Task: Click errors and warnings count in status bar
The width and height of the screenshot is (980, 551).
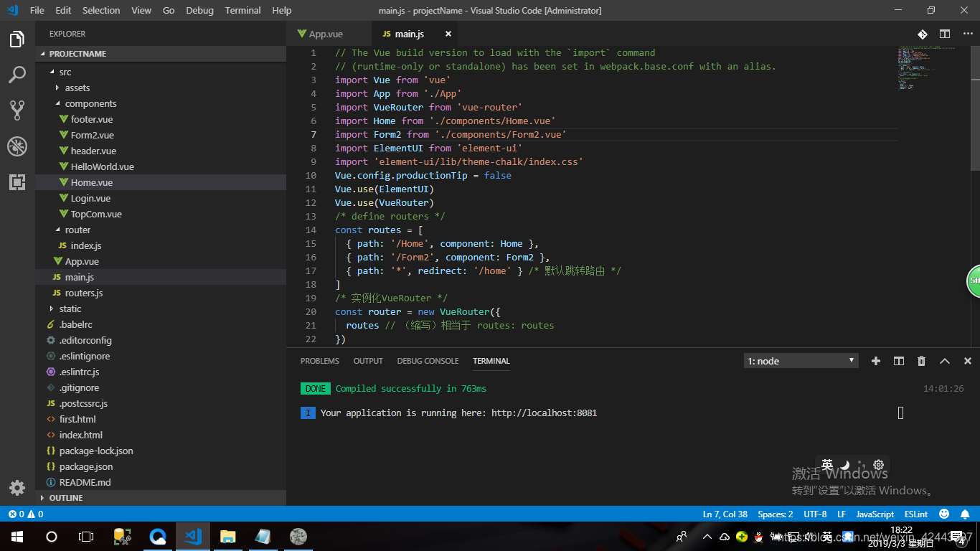Action: click(x=25, y=514)
